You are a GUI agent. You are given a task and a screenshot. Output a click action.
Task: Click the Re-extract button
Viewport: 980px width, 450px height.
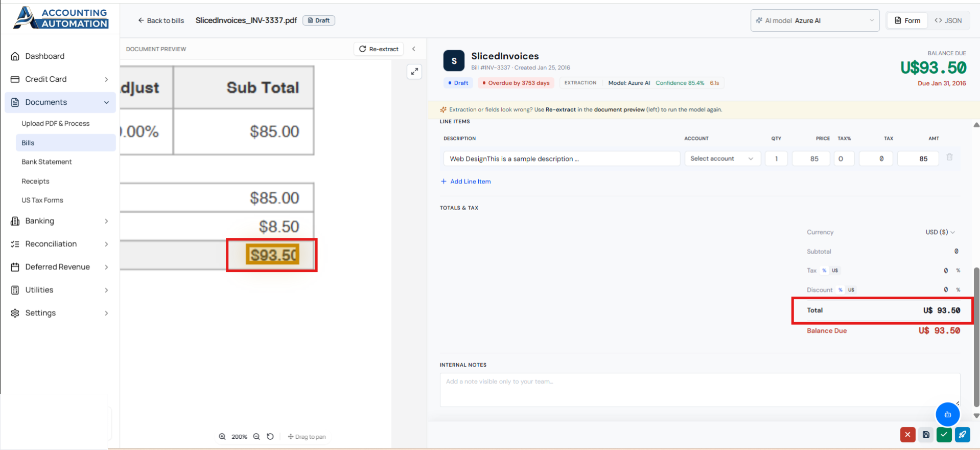point(379,49)
